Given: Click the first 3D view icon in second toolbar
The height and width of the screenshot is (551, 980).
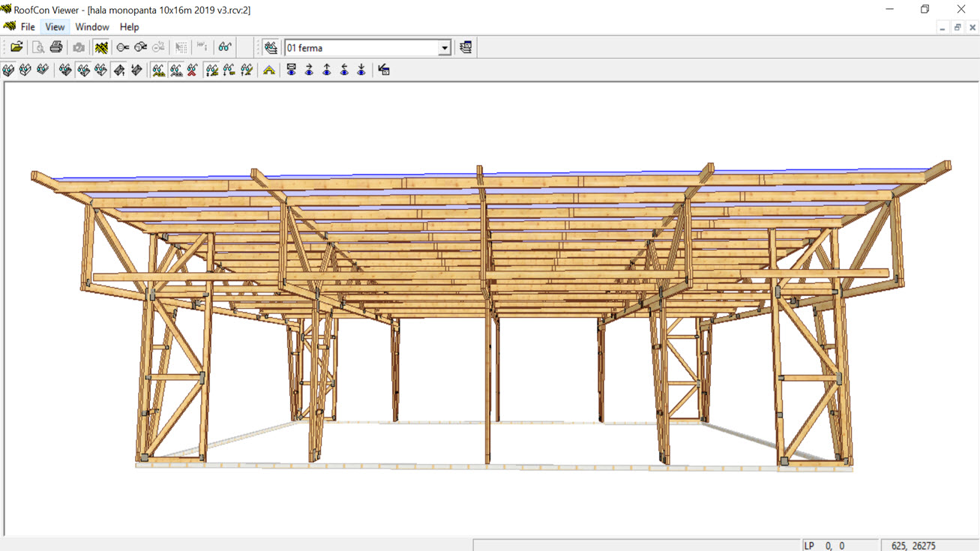Looking at the screenshot, I should click(x=8, y=70).
